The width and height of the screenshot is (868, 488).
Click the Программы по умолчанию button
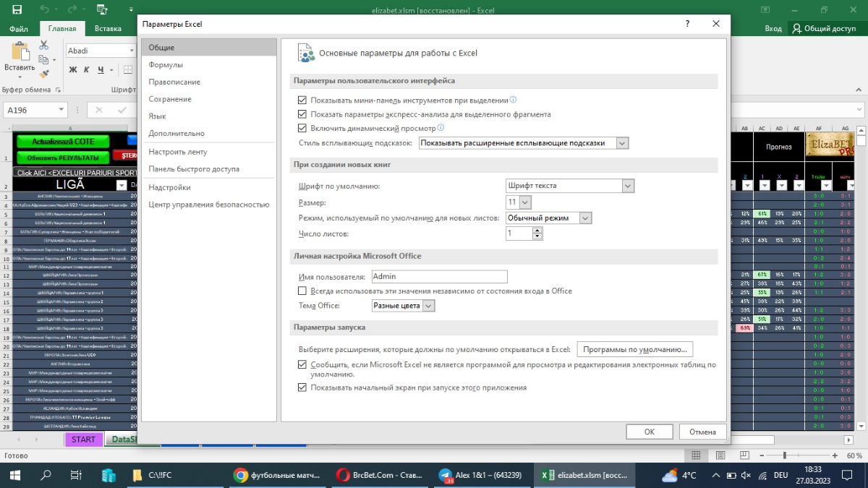634,349
